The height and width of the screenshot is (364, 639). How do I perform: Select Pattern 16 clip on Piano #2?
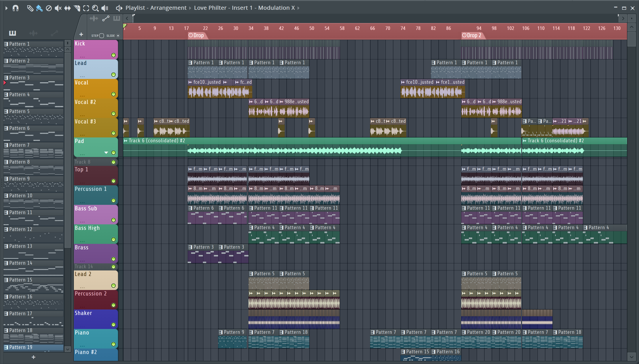tap(446, 355)
